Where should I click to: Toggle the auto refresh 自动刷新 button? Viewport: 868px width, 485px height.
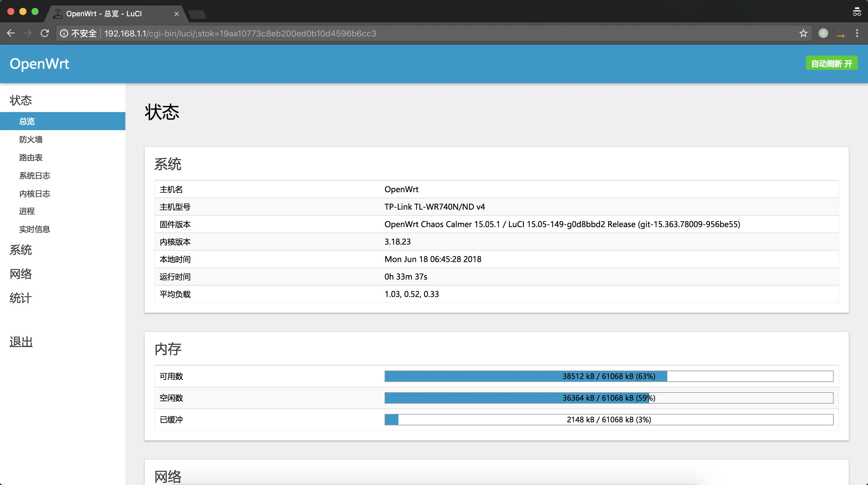[831, 63]
